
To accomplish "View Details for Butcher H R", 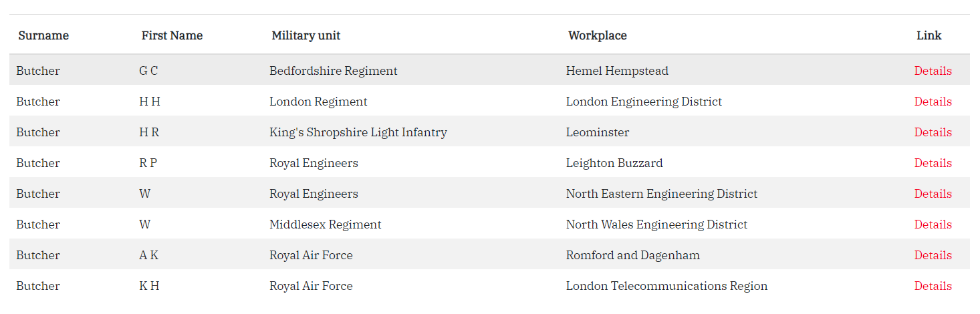I will (x=933, y=132).
